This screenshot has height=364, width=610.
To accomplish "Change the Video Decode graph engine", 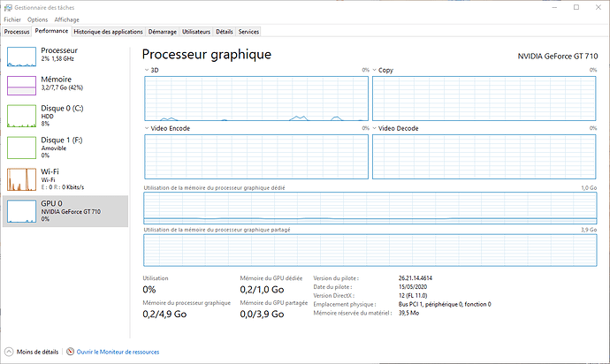I will 375,128.
